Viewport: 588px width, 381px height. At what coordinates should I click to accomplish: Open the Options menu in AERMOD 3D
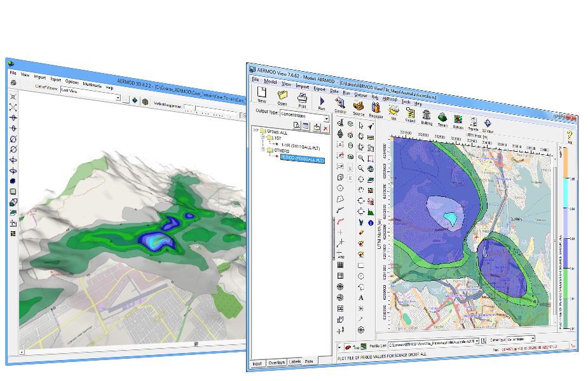pyautogui.click(x=72, y=82)
